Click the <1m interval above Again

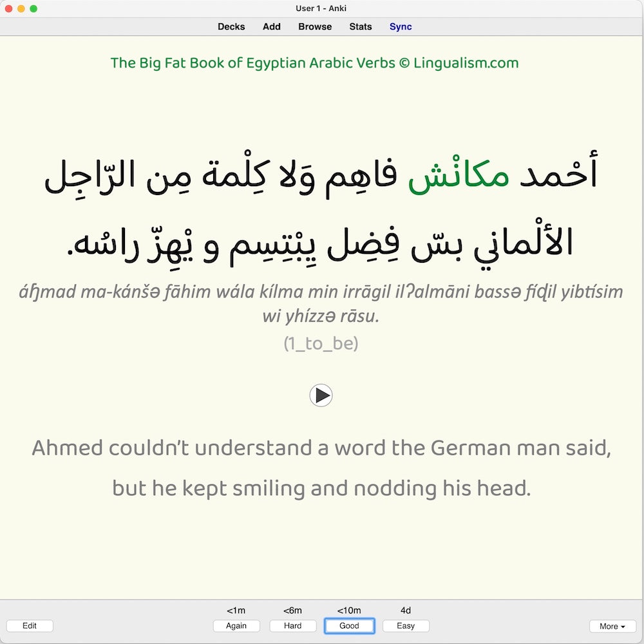click(x=236, y=610)
